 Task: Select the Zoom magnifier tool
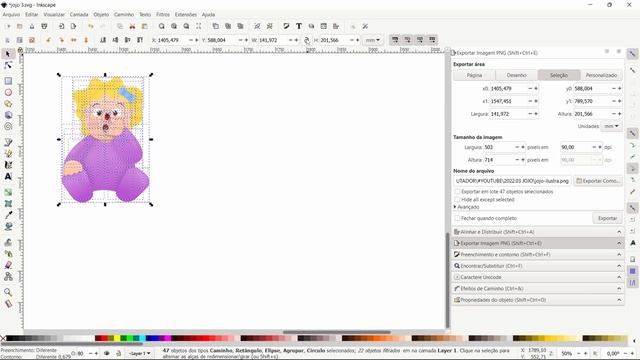8,292
